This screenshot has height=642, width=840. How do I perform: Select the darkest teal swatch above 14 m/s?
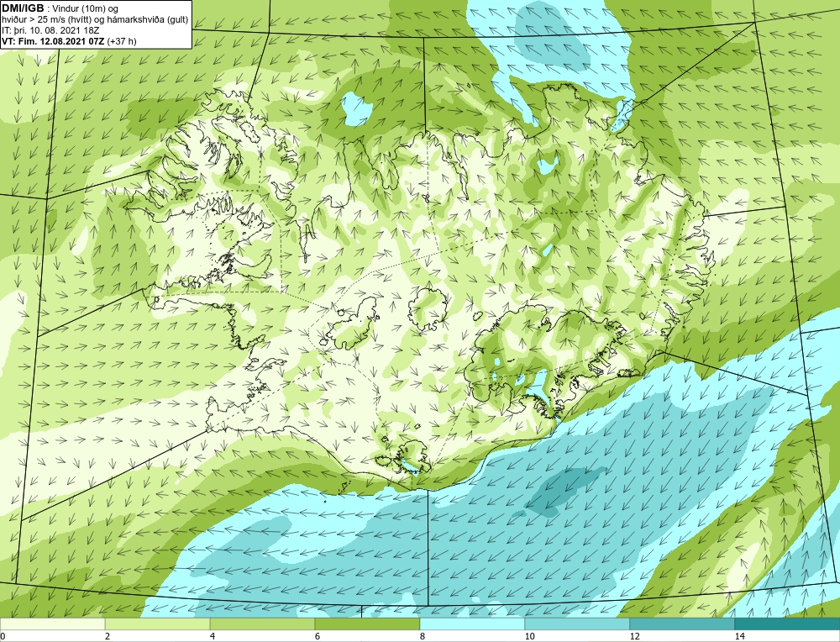(x=788, y=624)
